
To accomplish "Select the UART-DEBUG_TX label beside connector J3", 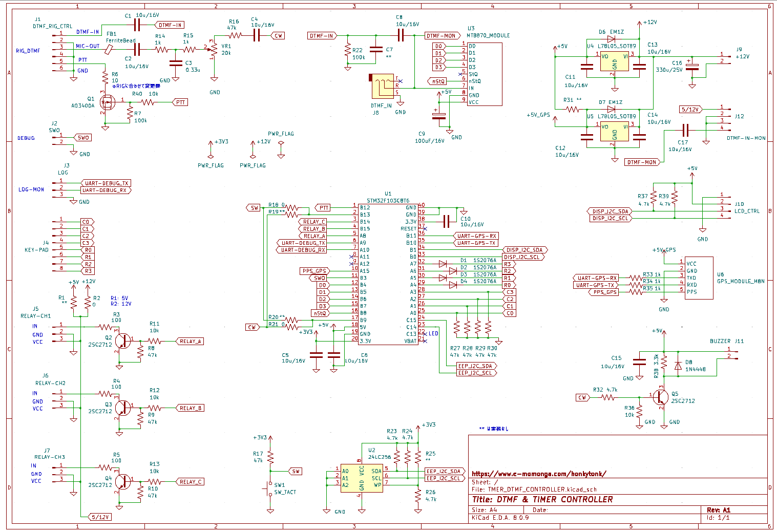I will 107,183.
